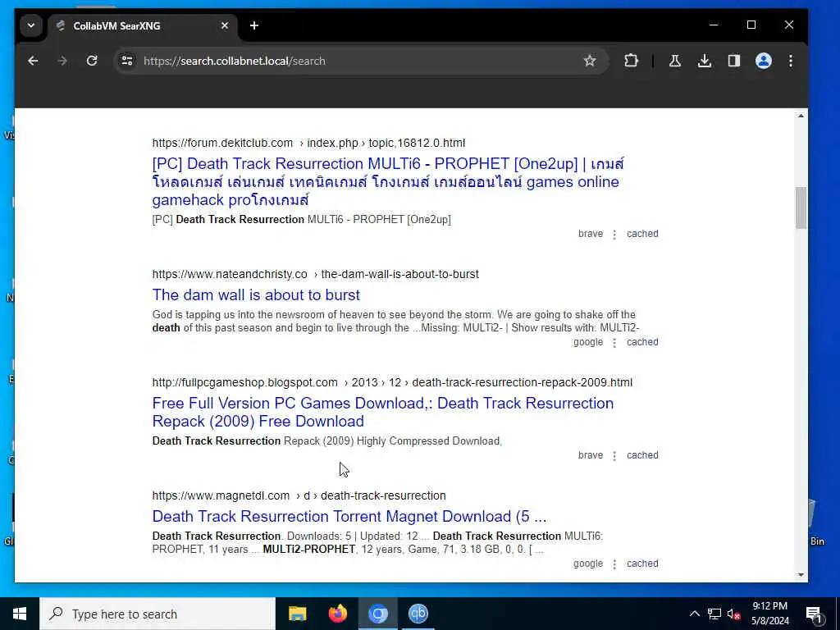
Task: Click the scrollbar down arrow
Action: (801, 575)
